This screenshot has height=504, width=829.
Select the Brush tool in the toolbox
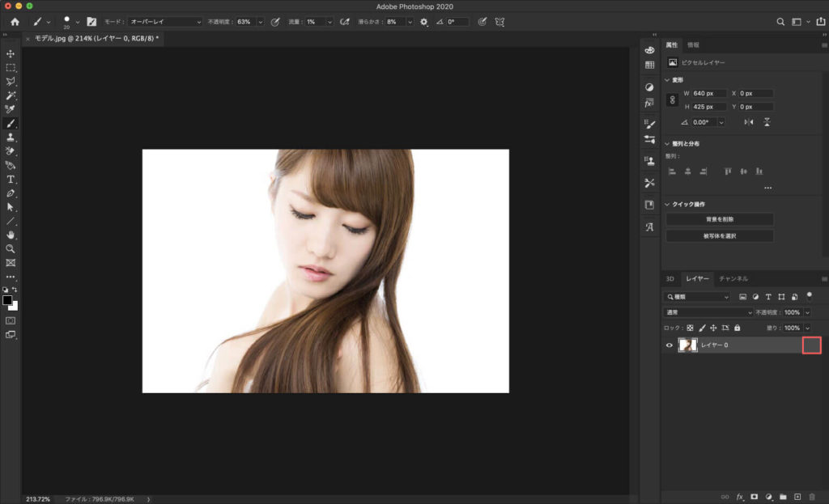coord(11,124)
